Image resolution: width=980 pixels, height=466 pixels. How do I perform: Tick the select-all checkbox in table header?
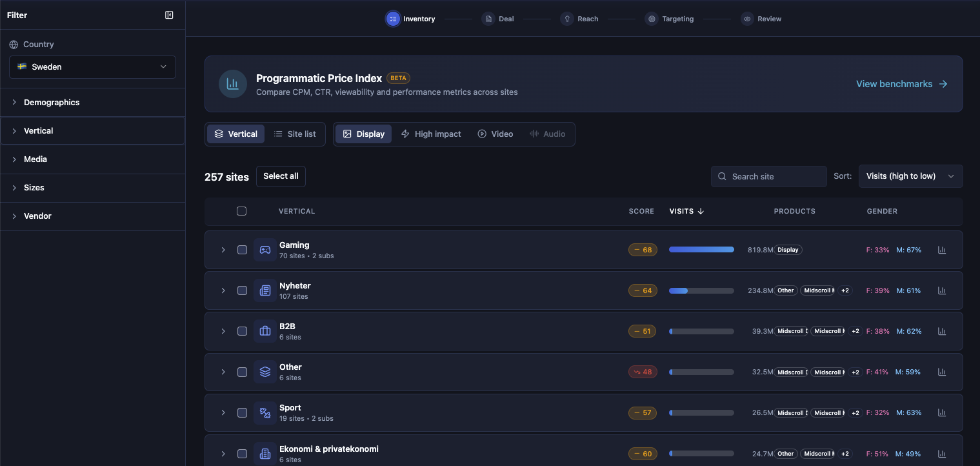coord(241,211)
